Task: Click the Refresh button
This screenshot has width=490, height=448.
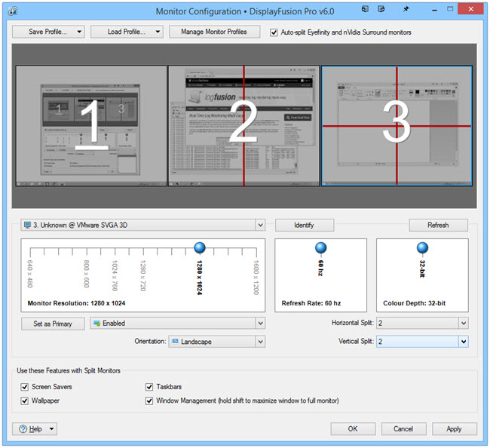Action: (x=439, y=225)
